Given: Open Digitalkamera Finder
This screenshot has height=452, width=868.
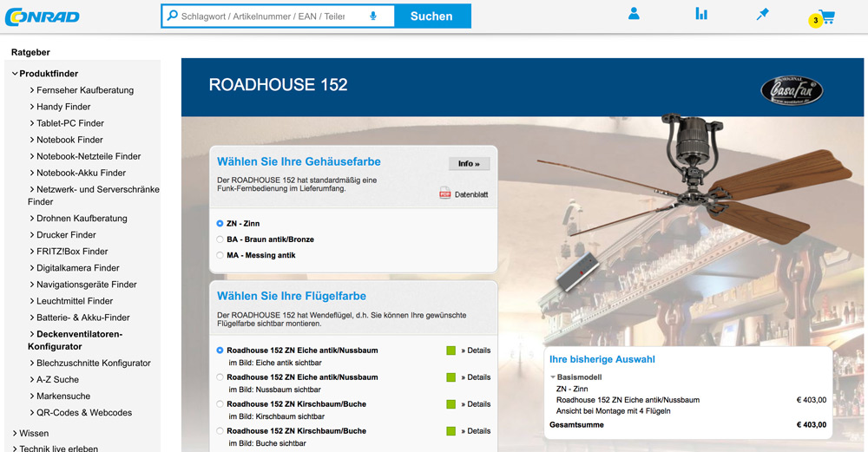Looking at the screenshot, I should [x=77, y=268].
